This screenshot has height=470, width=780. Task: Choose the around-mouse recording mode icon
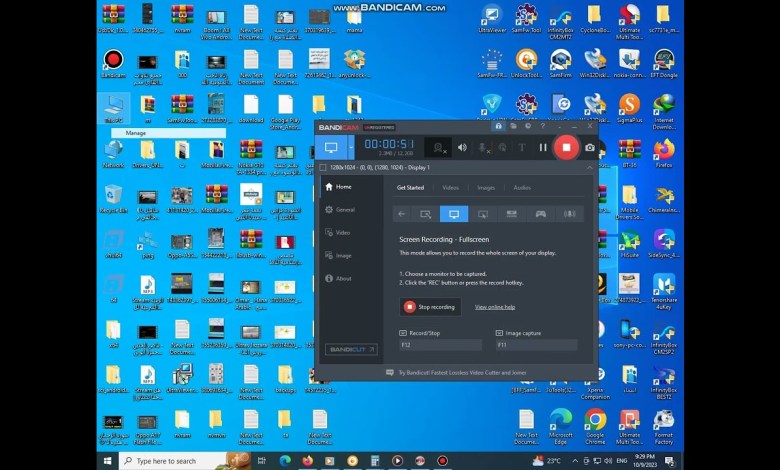(483, 213)
